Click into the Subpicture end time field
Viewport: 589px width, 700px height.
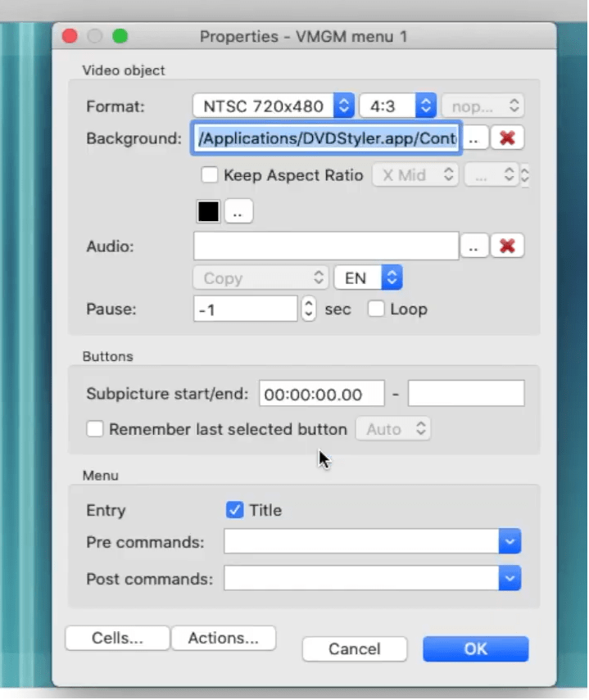[x=465, y=394]
